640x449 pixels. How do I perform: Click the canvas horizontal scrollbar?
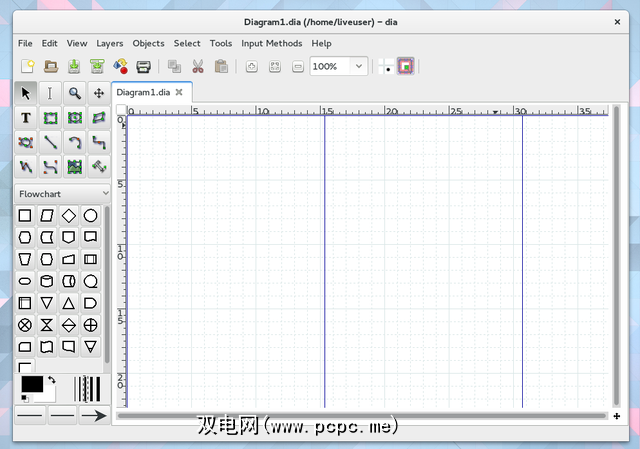point(362,416)
